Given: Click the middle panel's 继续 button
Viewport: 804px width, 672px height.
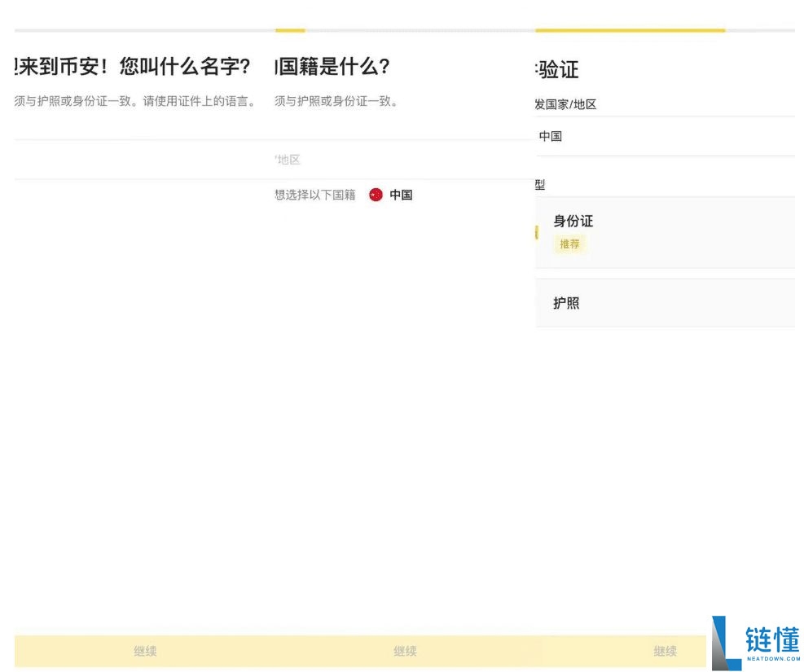Looking at the screenshot, I should (x=405, y=651).
